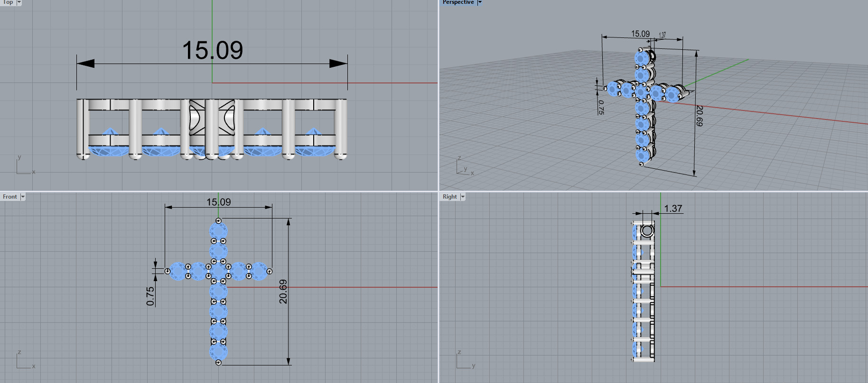This screenshot has width=868, height=383.
Task: Activate the Top viewport title
Action: [8, 2]
